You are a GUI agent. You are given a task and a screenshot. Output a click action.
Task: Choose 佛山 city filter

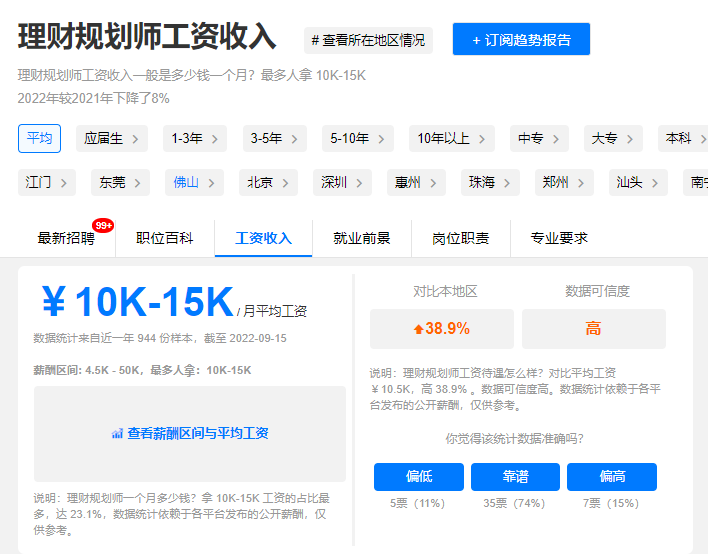pos(194,182)
